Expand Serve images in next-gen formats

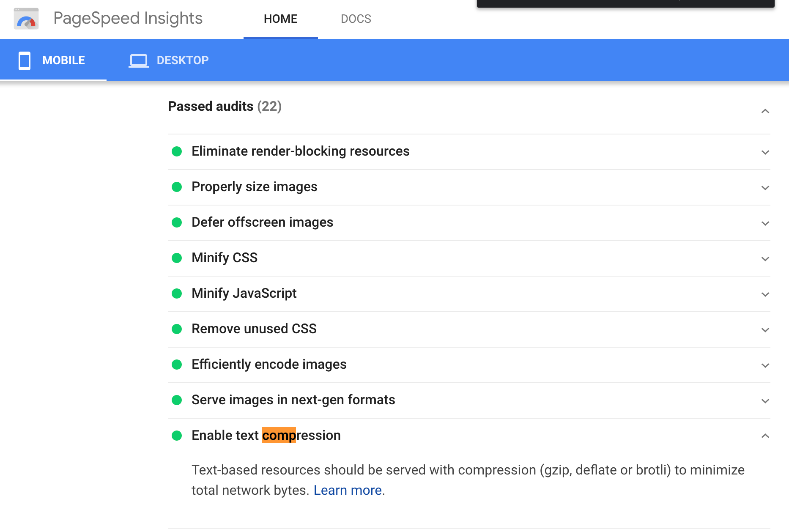pos(765,401)
